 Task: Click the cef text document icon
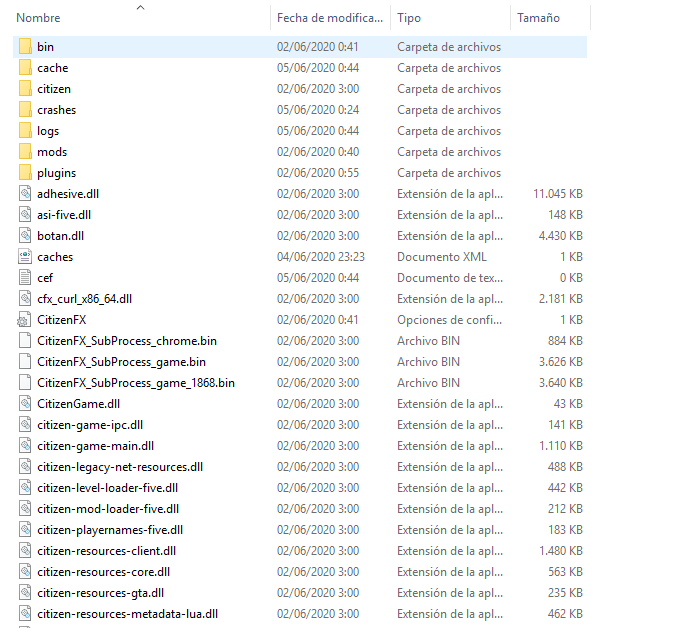click(x=25, y=278)
